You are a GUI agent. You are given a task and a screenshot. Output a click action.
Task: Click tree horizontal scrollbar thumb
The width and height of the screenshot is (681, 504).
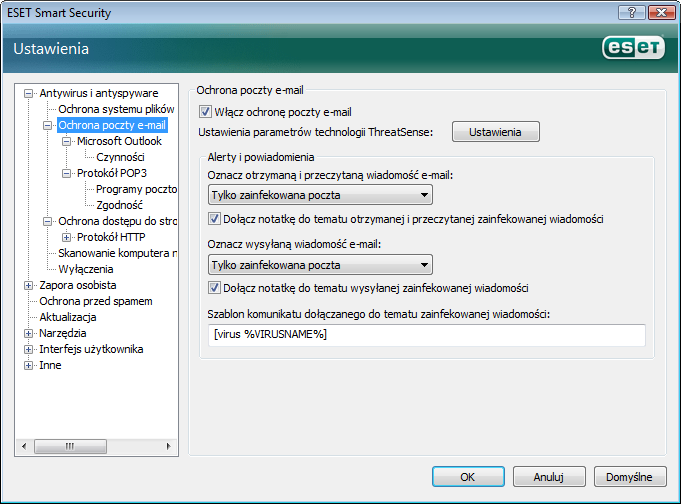coord(70,446)
